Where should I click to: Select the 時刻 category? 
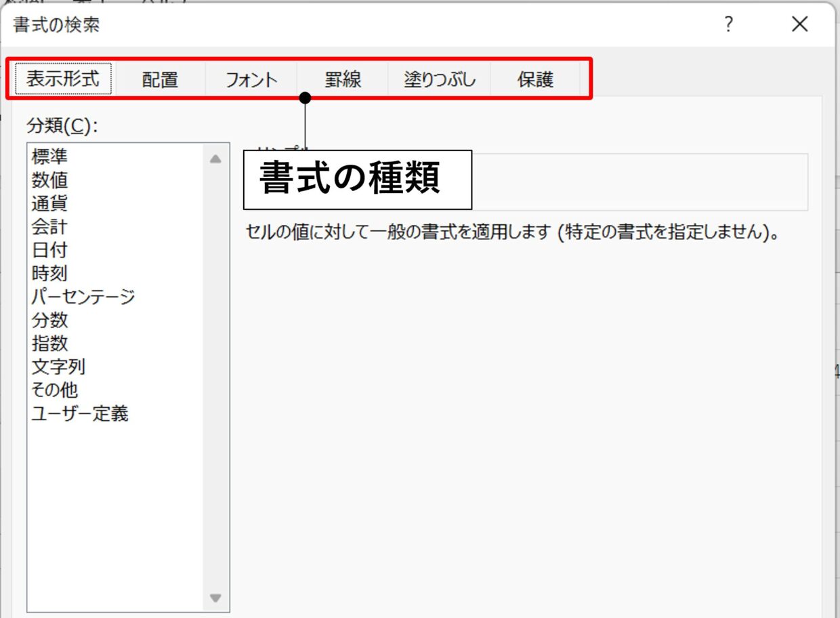[49, 273]
